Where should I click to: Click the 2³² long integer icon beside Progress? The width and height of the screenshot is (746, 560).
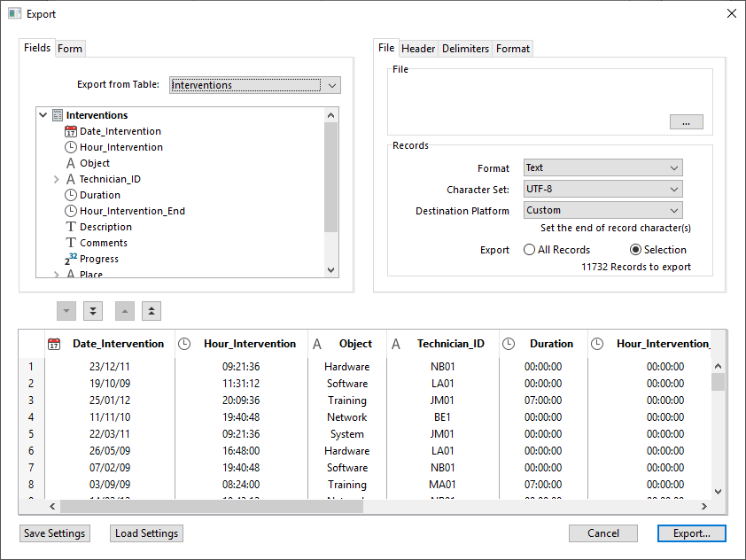click(x=71, y=259)
